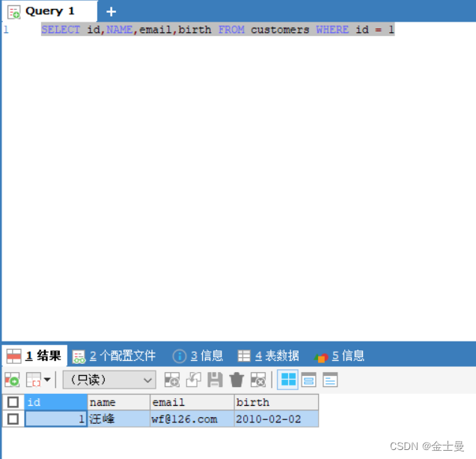Click the duplicate row icon
476x459 pixels.
pos(193,380)
